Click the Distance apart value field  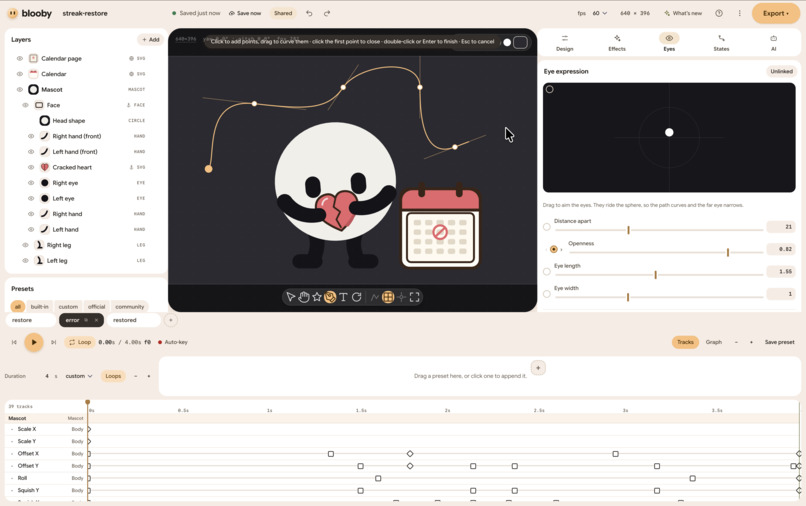781,227
